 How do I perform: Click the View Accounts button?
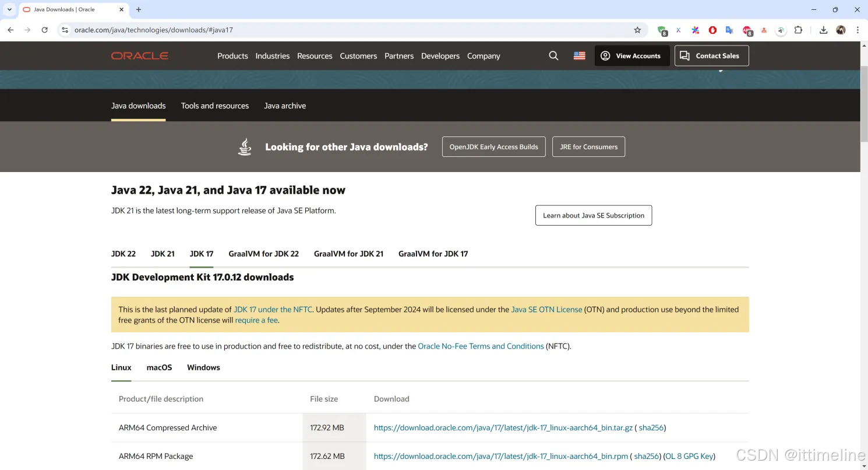[632, 56]
